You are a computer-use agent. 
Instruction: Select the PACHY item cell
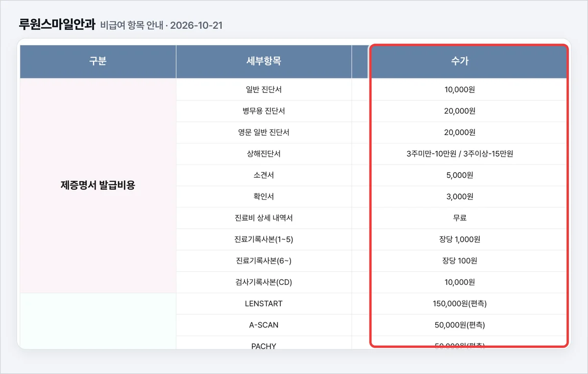[x=264, y=343]
